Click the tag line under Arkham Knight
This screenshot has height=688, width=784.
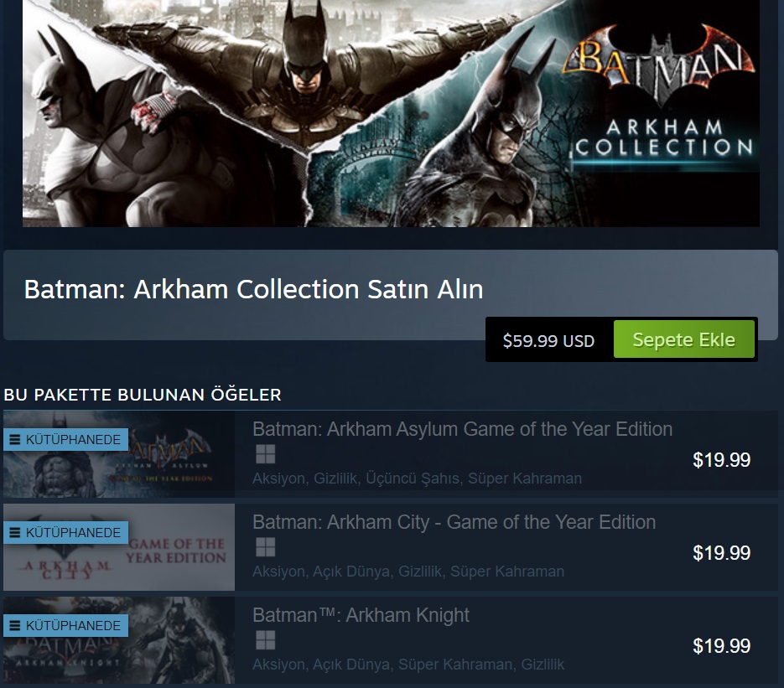tap(408, 665)
